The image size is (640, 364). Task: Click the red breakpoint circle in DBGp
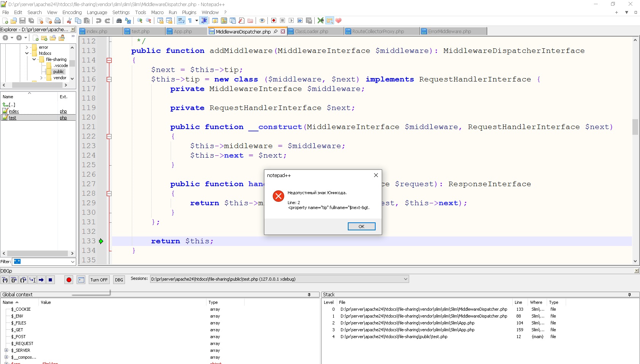coord(69,280)
